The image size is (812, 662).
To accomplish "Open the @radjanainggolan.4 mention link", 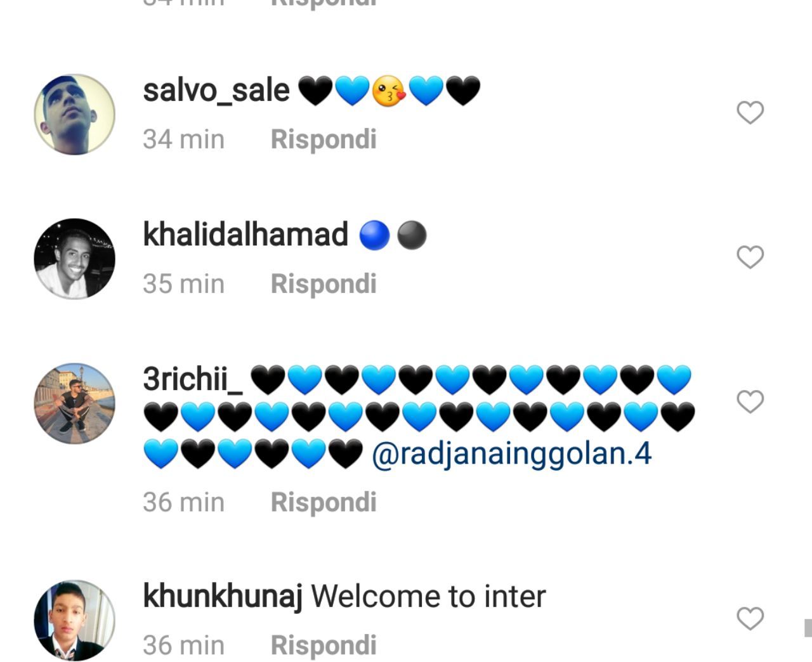I will 511,455.
